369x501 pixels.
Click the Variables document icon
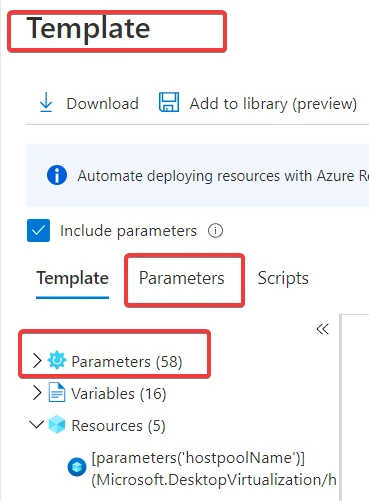tap(57, 392)
